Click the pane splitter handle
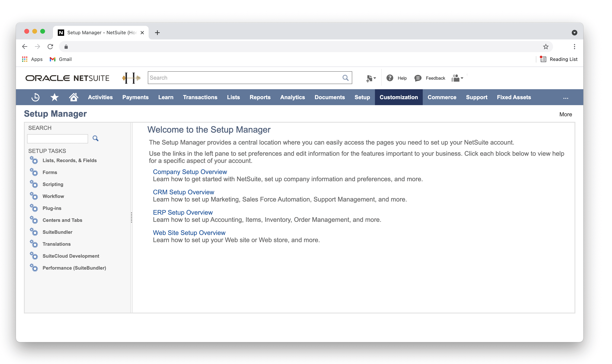 click(131, 217)
